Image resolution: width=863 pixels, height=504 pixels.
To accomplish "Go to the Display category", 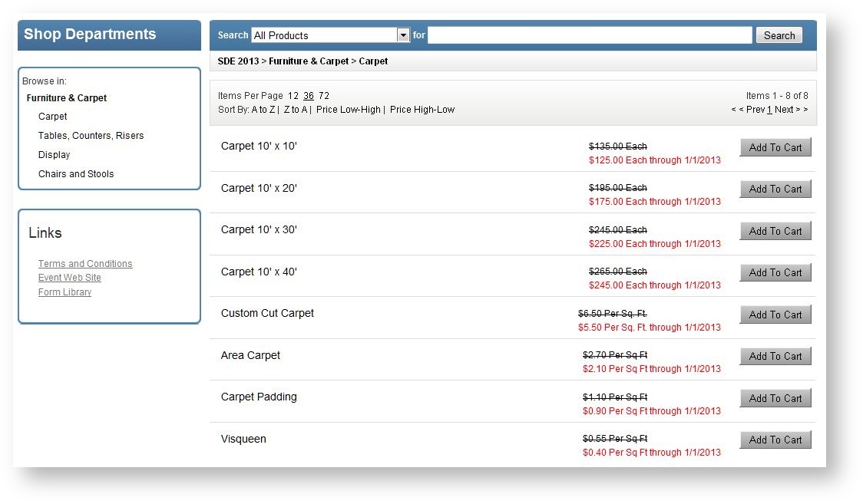I will pos(54,155).
